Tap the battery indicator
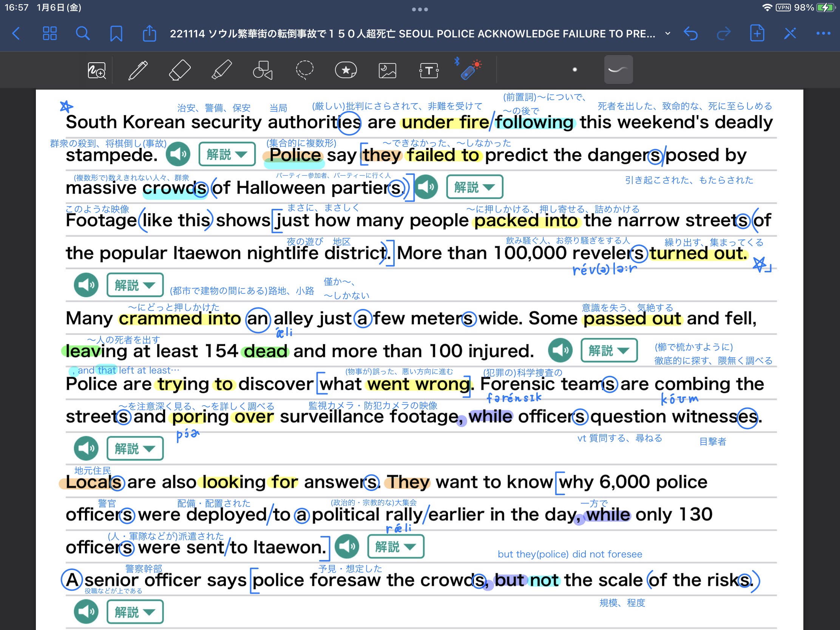The width and height of the screenshot is (840, 630). [825, 8]
